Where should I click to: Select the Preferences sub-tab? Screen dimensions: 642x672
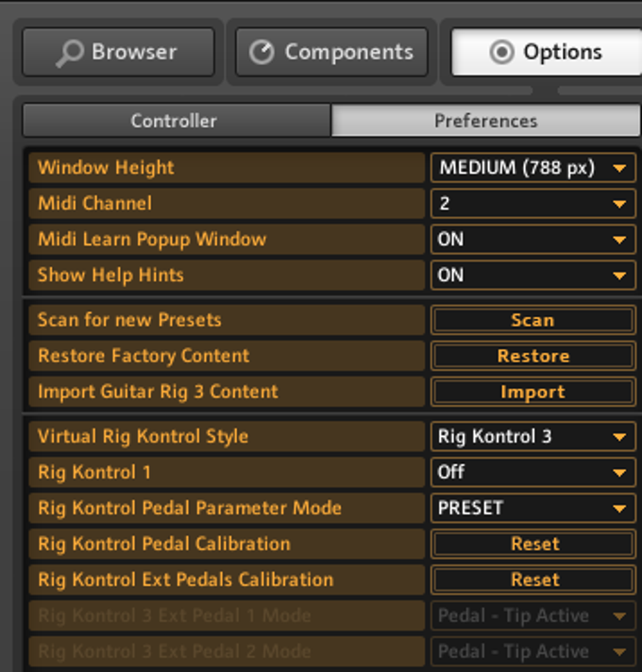coord(486,121)
